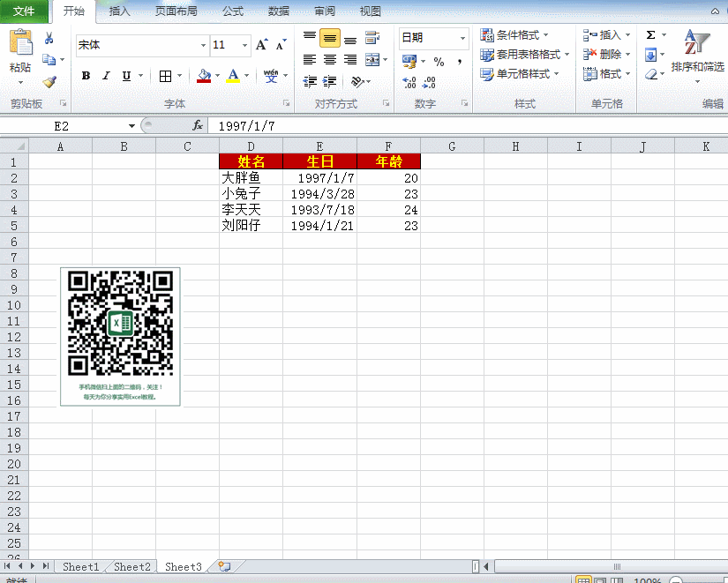Click the AutoSum sigma icon
This screenshot has width=728, height=583.
(x=650, y=34)
